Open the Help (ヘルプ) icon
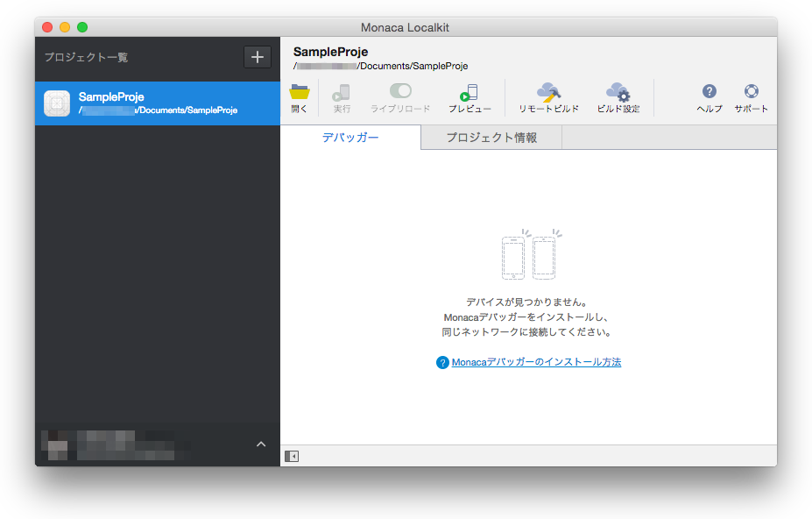812x519 pixels. (710, 92)
